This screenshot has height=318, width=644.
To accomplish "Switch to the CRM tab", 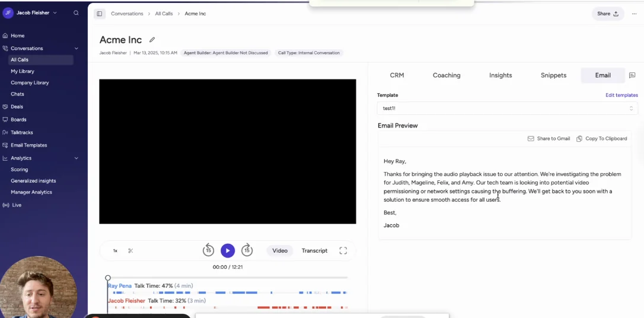I will click(397, 75).
